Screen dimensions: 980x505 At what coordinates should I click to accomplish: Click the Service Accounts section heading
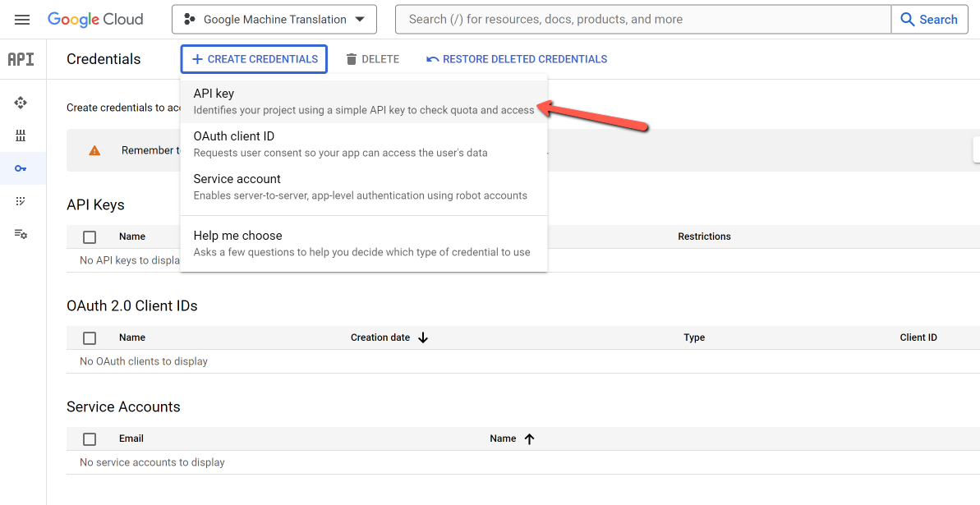coord(124,407)
